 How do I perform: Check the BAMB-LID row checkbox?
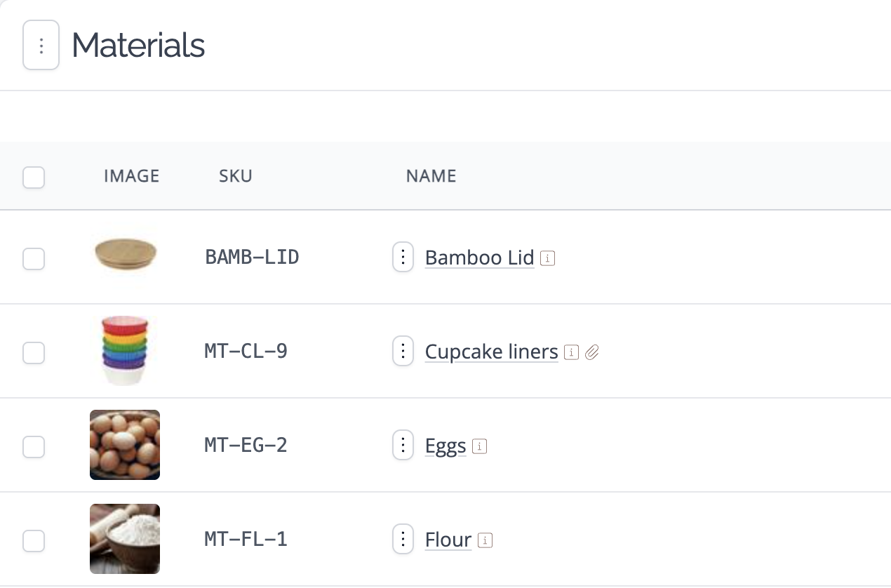(x=34, y=259)
